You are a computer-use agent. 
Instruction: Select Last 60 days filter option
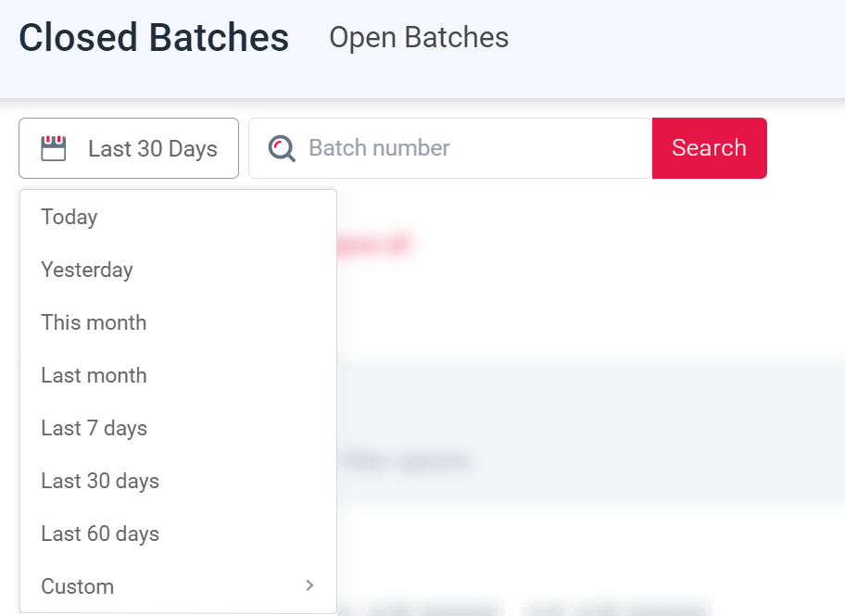[x=99, y=534]
